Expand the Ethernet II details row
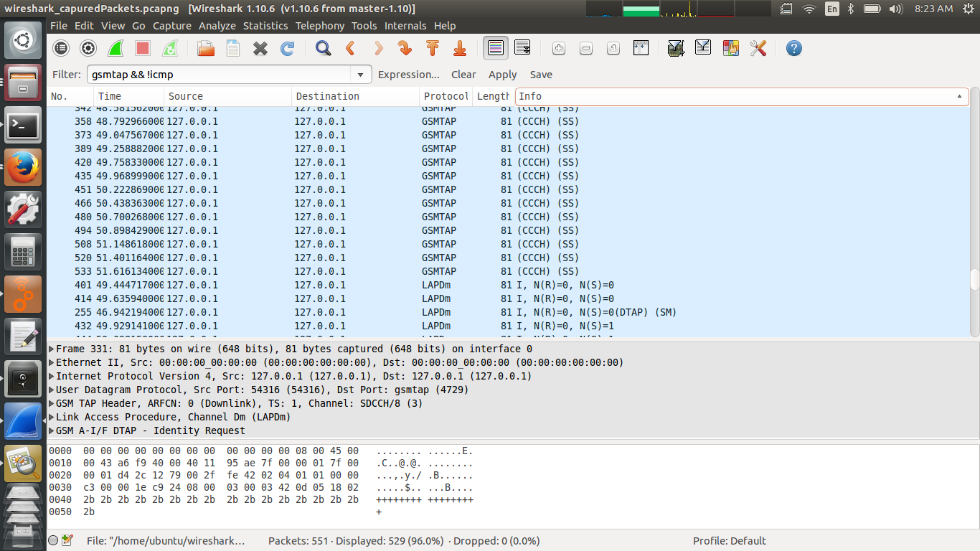 click(52, 362)
